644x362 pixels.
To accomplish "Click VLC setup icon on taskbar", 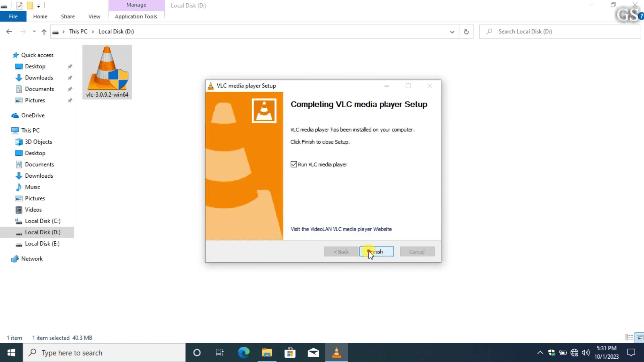I will 336,353.
